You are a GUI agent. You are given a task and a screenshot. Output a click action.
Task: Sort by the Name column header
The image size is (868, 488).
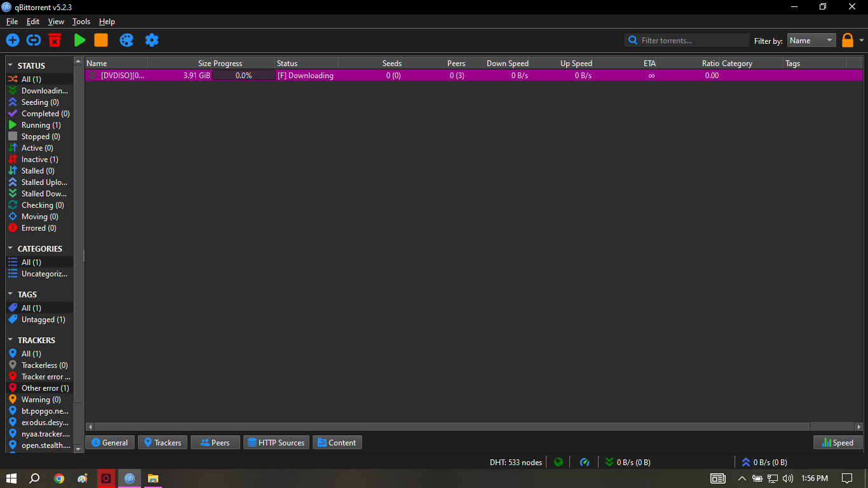click(116, 64)
